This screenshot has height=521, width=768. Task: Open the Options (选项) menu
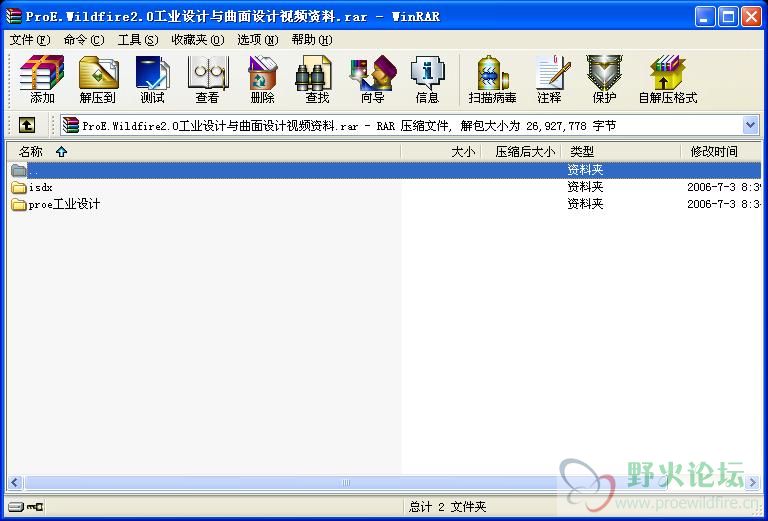pos(258,40)
